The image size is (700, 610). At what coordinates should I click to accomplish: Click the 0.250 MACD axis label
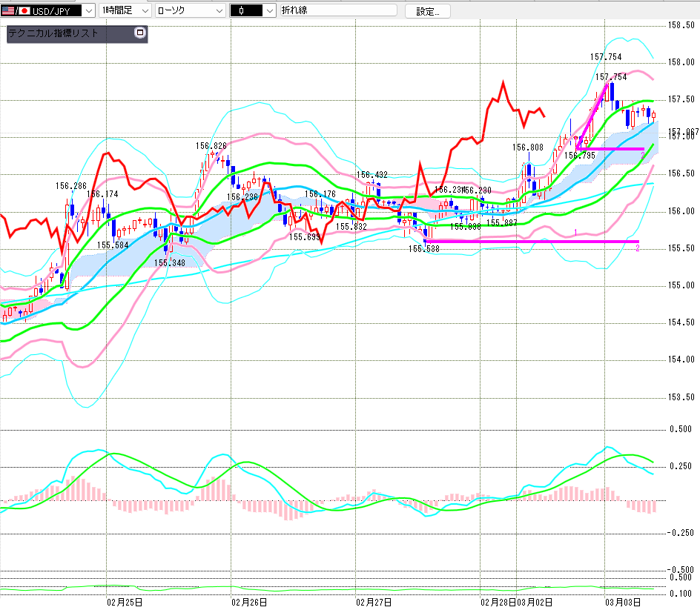tap(681, 466)
